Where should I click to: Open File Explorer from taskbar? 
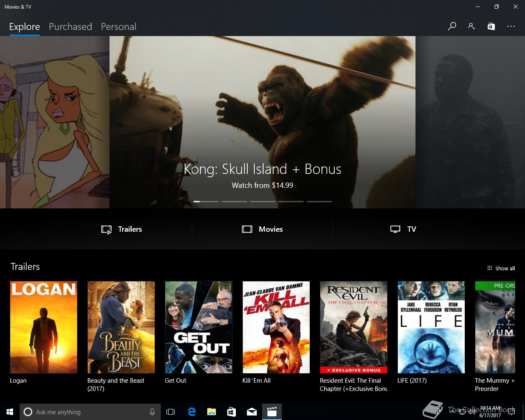click(x=211, y=412)
